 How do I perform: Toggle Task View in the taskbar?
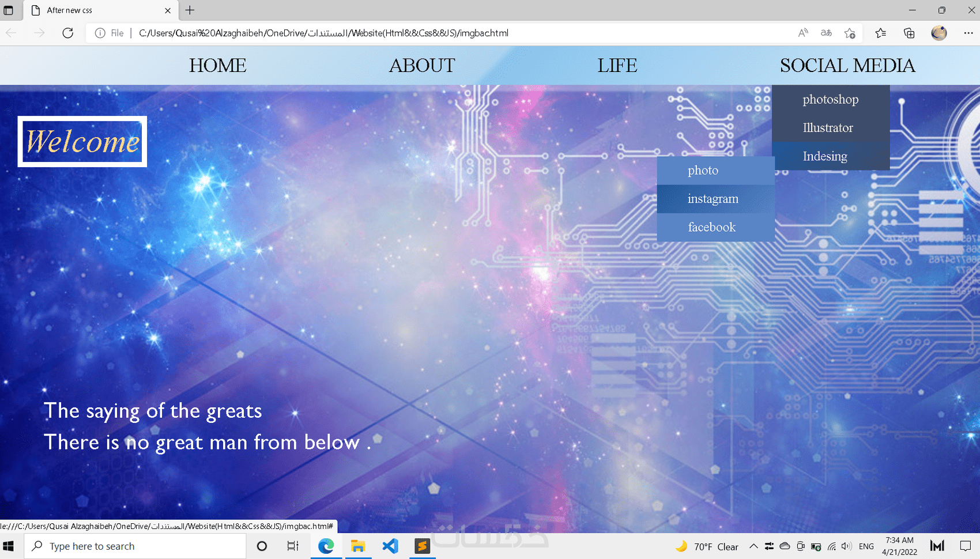pyautogui.click(x=293, y=546)
